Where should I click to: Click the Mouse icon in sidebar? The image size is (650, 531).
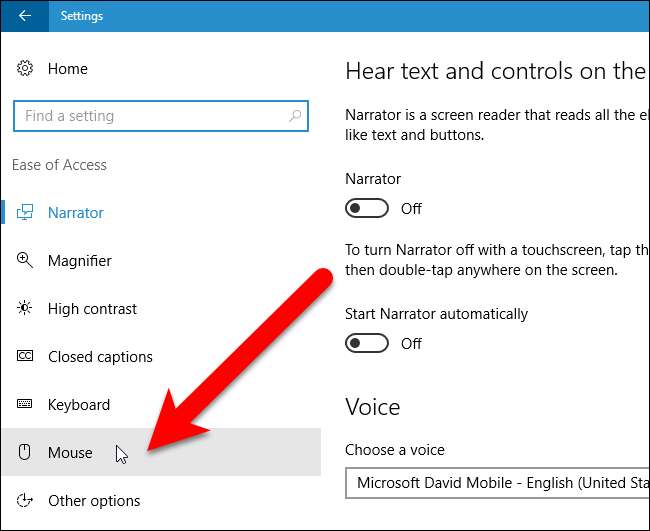(26, 453)
